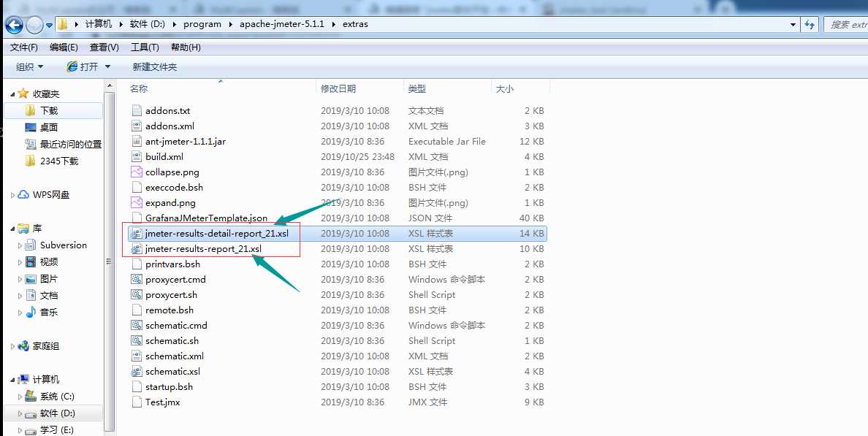The width and height of the screenshot is (868, 436).
Task: Select program in the address breadcrumb
Action: (202, 24)
